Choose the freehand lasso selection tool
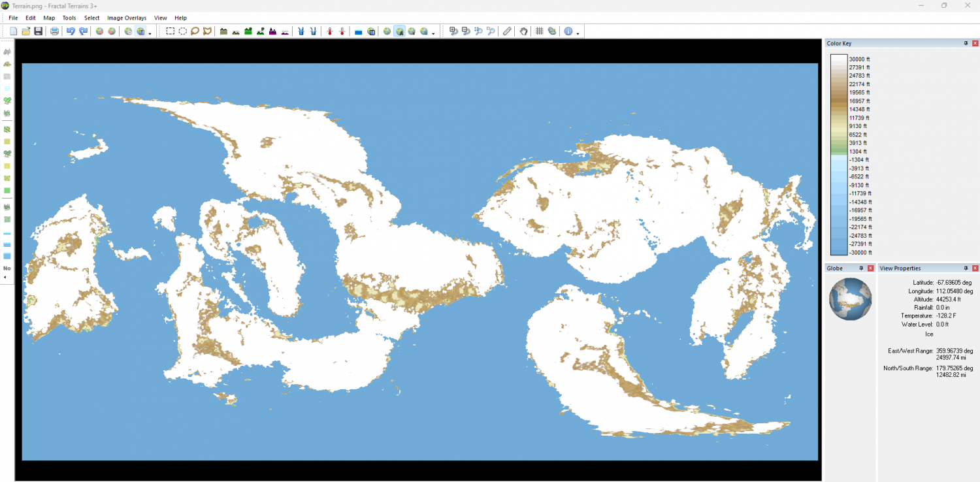 tap(195, 31)
